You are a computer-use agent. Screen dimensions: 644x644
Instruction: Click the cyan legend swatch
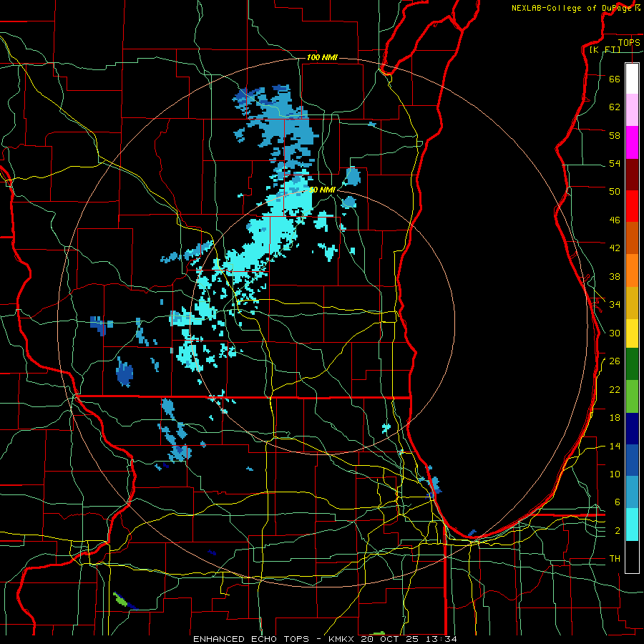(x=632, y=525)
